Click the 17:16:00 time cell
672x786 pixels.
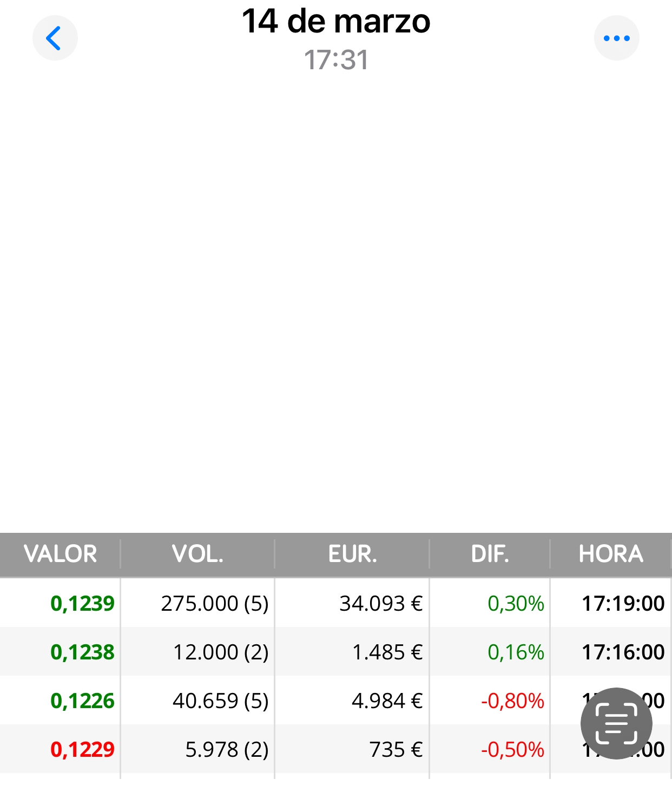click(x=623, y=652)
